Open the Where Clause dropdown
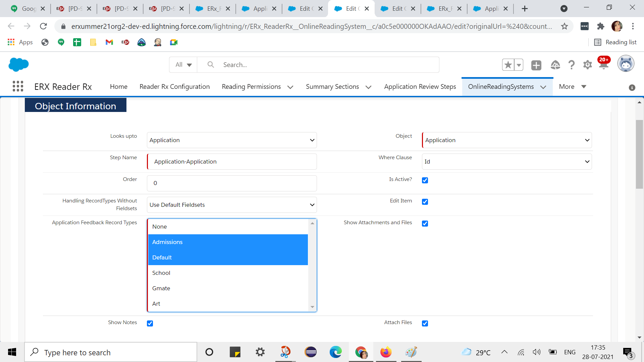Viewport: 644px width, 362px height. 506,162
